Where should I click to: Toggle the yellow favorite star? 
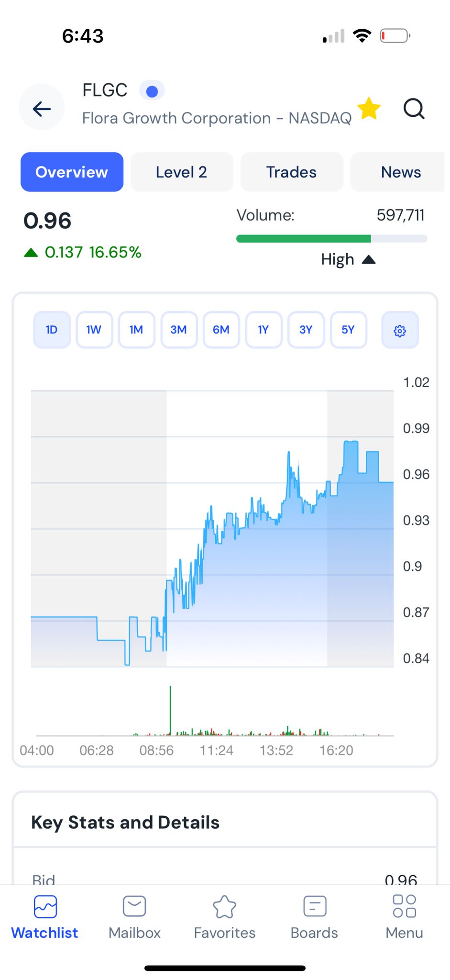[x=369, y=109]
